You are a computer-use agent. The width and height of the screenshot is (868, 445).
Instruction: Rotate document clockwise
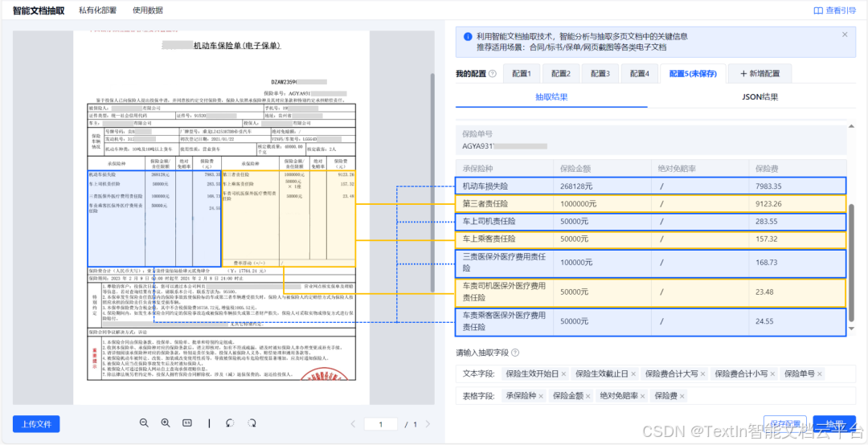tap(252, 423)
